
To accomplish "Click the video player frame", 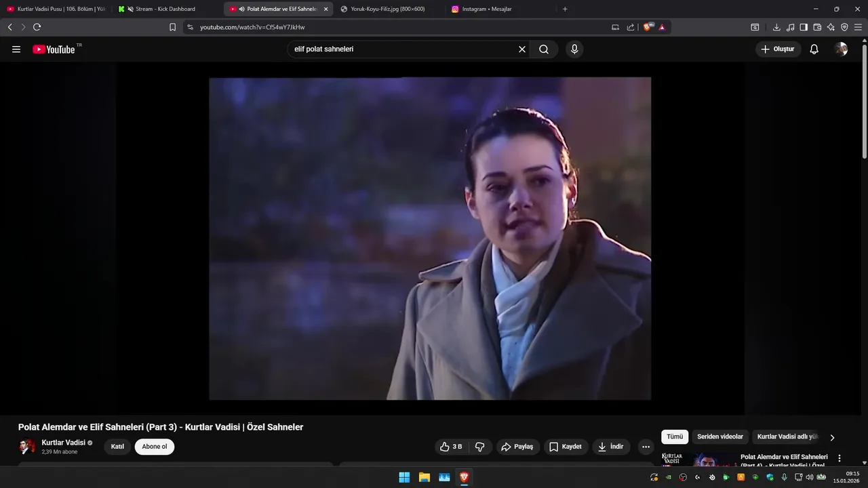I will (430, 239).
